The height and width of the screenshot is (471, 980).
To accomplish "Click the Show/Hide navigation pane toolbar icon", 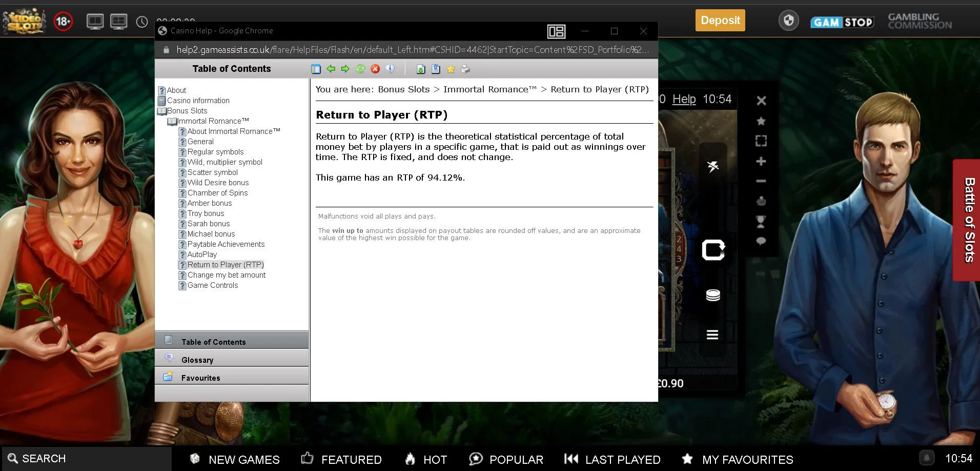I will [x=316, y=69].
